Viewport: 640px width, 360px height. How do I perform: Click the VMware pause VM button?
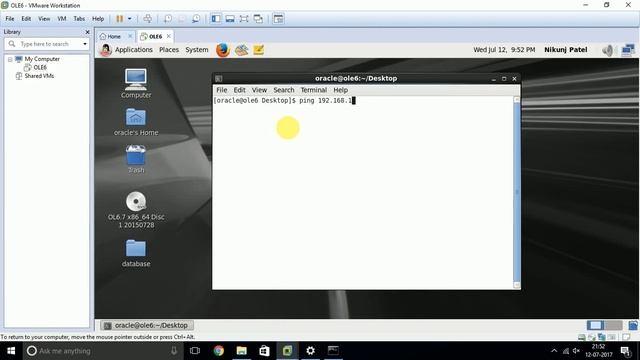pos(120,19)
